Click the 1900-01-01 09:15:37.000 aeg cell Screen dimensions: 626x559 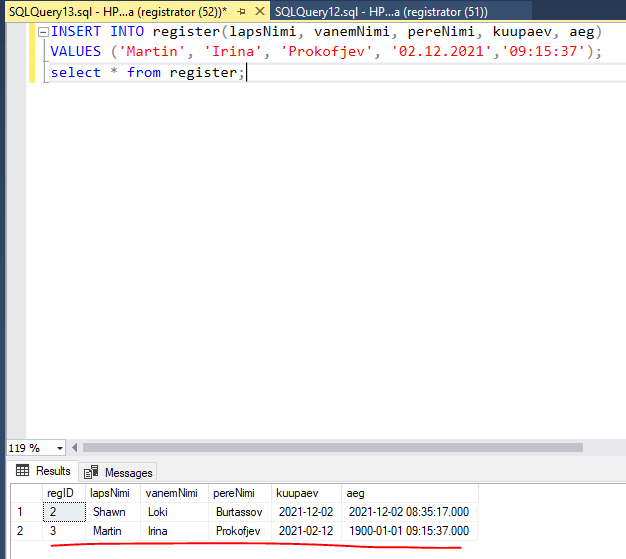(409, 531)
